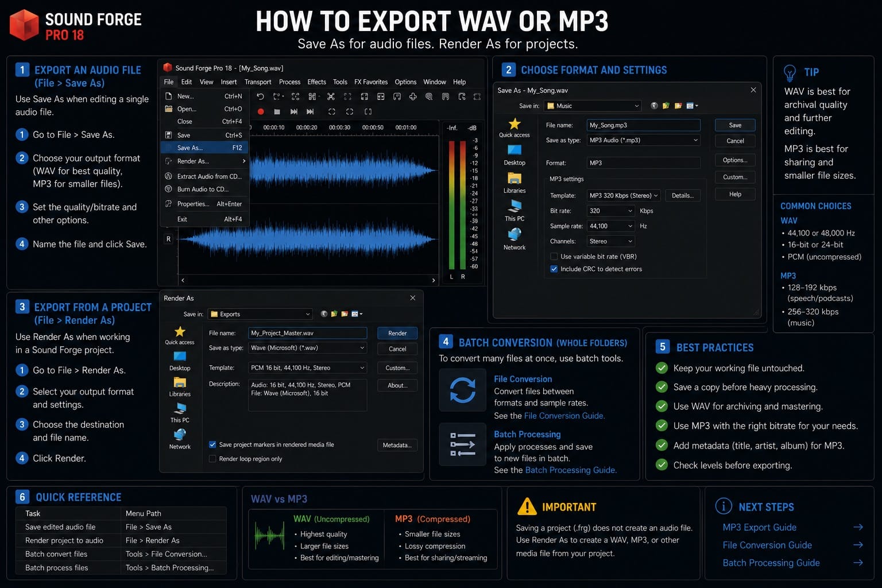
Task: Click the Details... button
Action: click(683, 195)
